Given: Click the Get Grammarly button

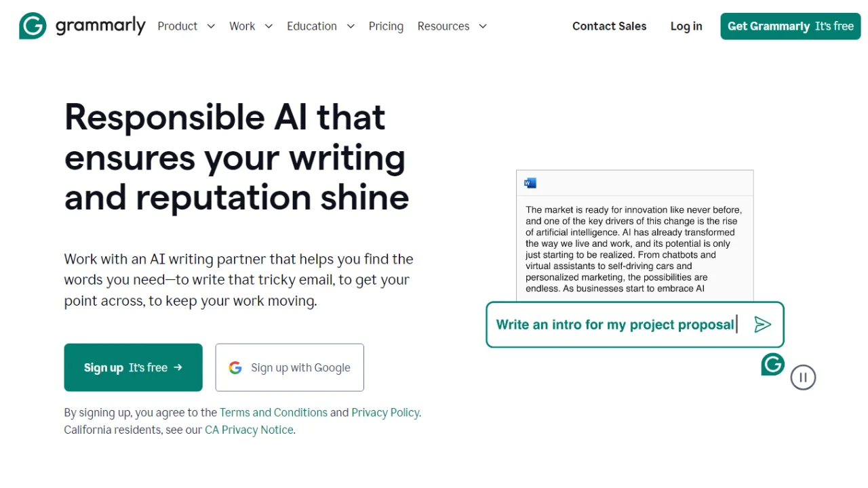Looking at the screenshot, I should pyautogui.click(x=790, y=26).
